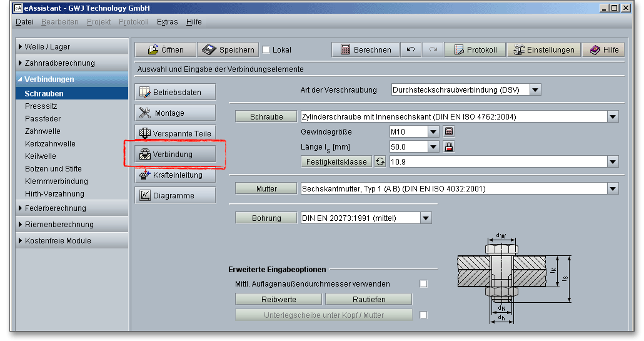The width and height of the screenshot is (644, 341).
Task: Expand the Bohrung standard dropdown
Action: (x=426, y=218)
